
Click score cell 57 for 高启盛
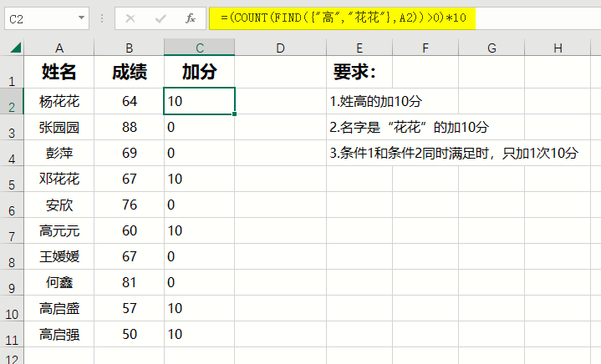[130, 308]
